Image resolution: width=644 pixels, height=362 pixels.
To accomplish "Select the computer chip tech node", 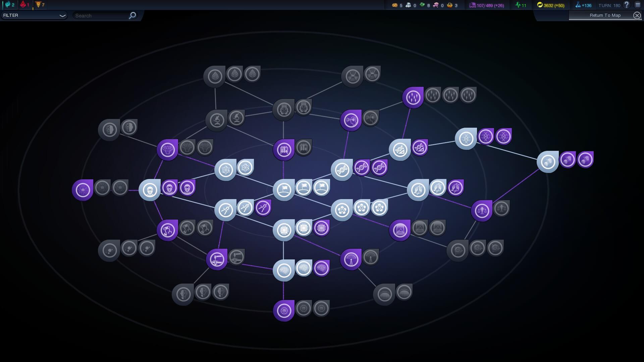I will [284, 230].
